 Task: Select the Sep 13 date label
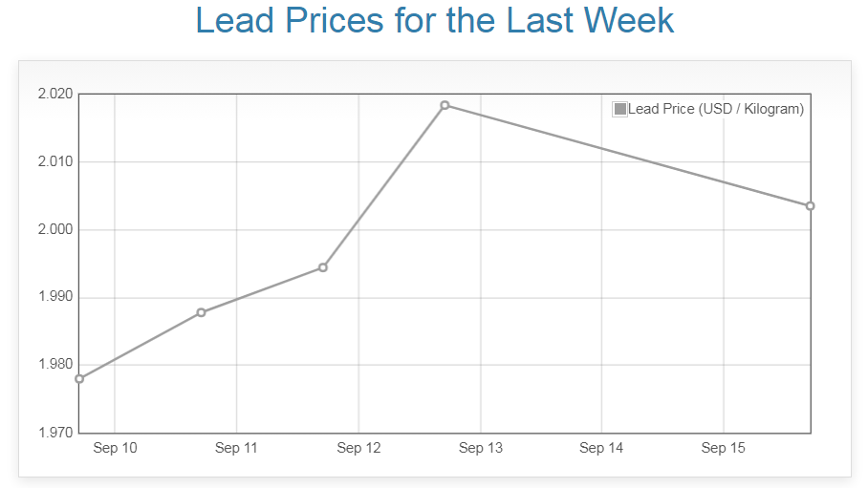click(x=480, y=449)
